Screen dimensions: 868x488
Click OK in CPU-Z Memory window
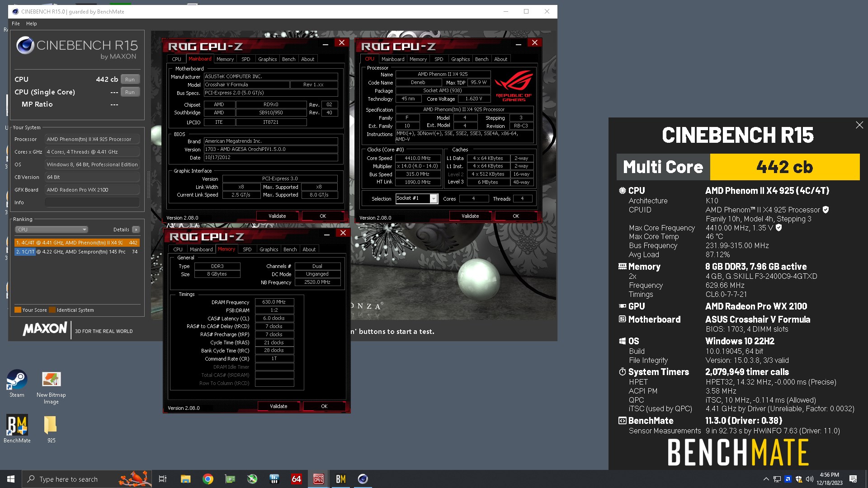click(324, 406)
